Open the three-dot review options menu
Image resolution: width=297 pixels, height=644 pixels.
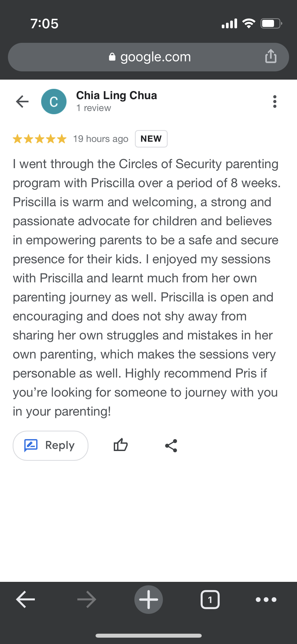(275, 102)
